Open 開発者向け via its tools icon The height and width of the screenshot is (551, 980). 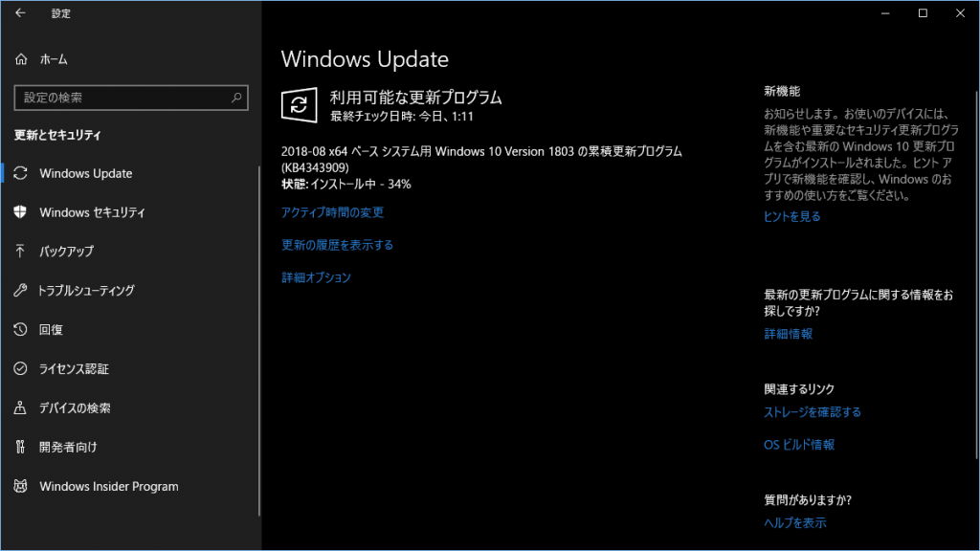coord(21,447)
